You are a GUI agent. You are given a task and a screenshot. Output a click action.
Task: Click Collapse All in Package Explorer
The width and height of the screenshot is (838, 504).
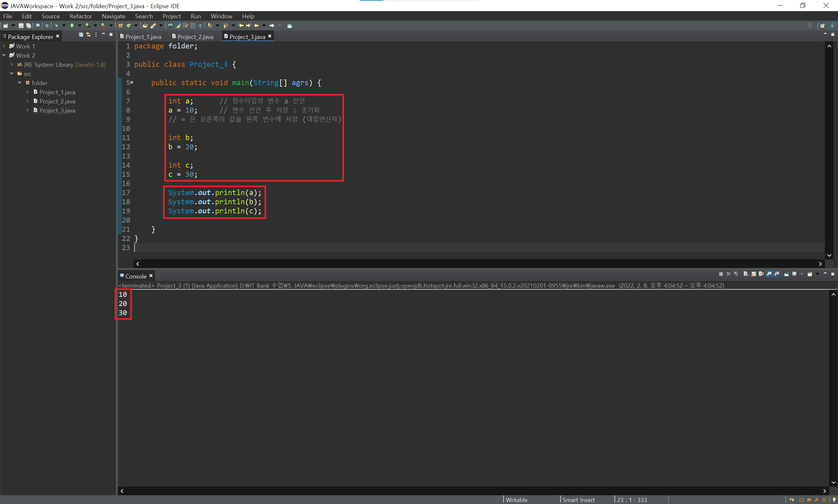point(81,35)
